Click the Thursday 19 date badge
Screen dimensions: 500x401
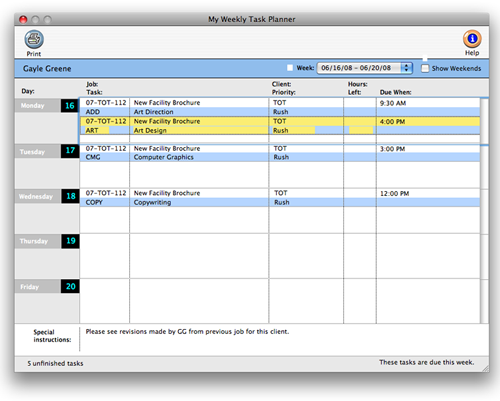70,241
